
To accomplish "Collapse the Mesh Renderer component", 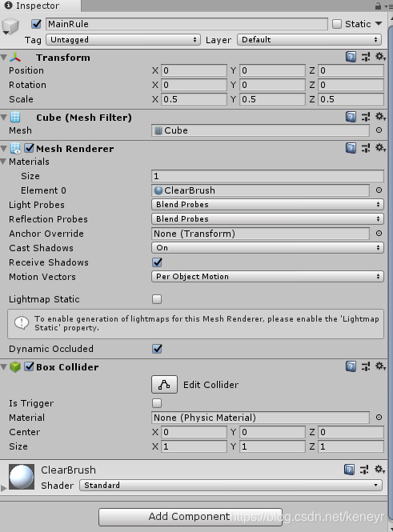I will tap(4, 149).
